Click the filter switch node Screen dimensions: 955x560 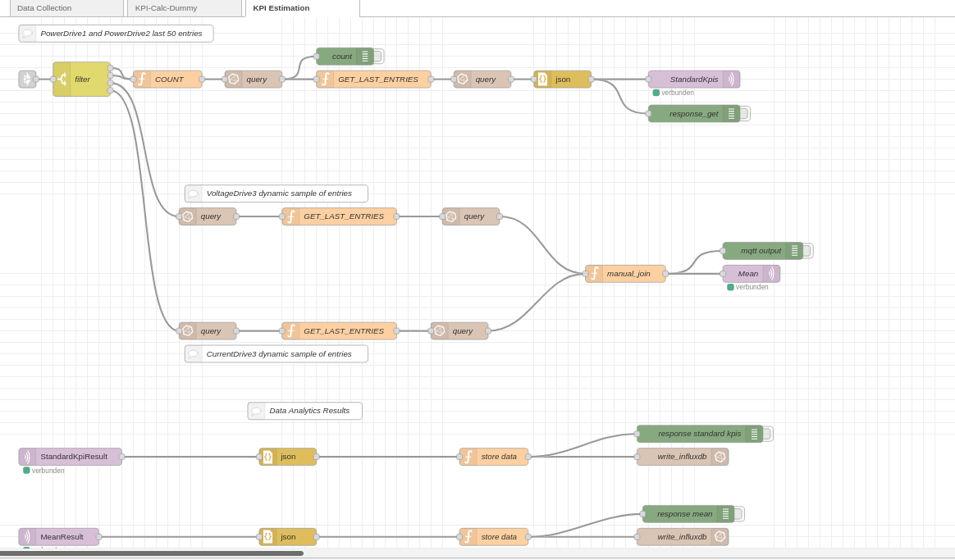(81, 79)
